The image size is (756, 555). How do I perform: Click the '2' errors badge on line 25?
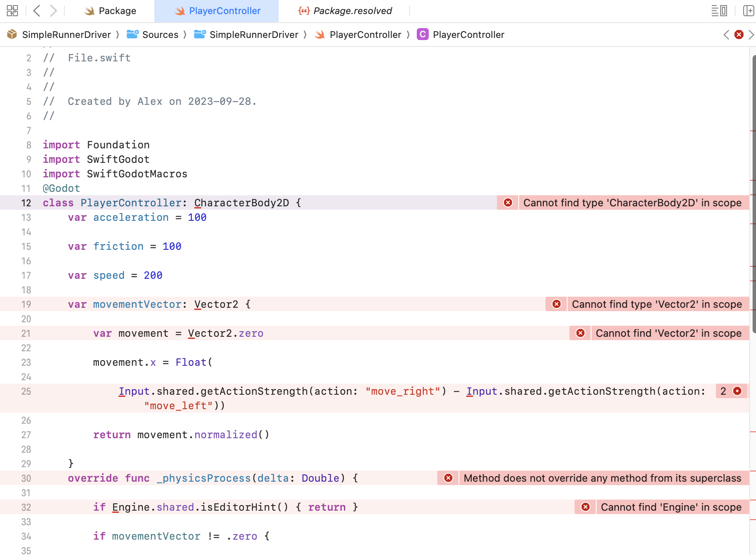point(731,391)
